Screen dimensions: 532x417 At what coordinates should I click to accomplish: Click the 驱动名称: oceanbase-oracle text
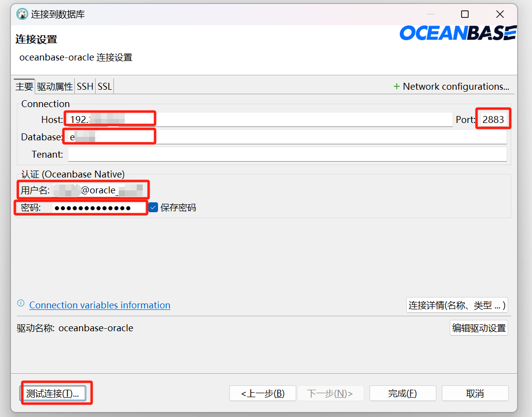coord(75,328)
